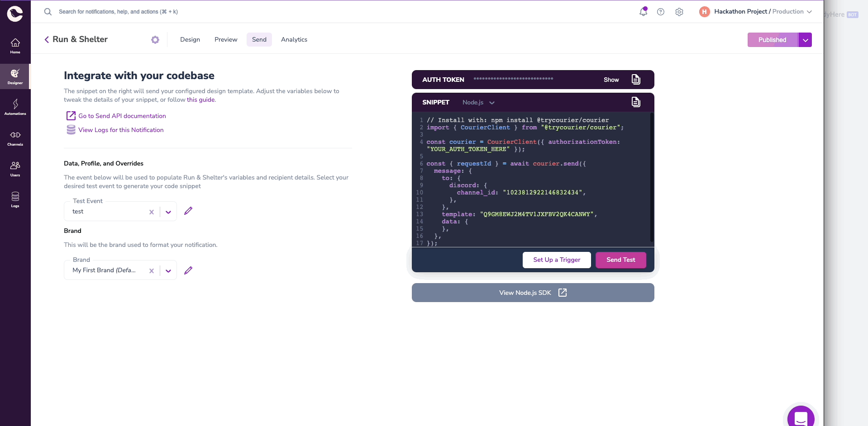Open notification settings gear next to title
The image size is (868, 426).
[x=155, y=40]
